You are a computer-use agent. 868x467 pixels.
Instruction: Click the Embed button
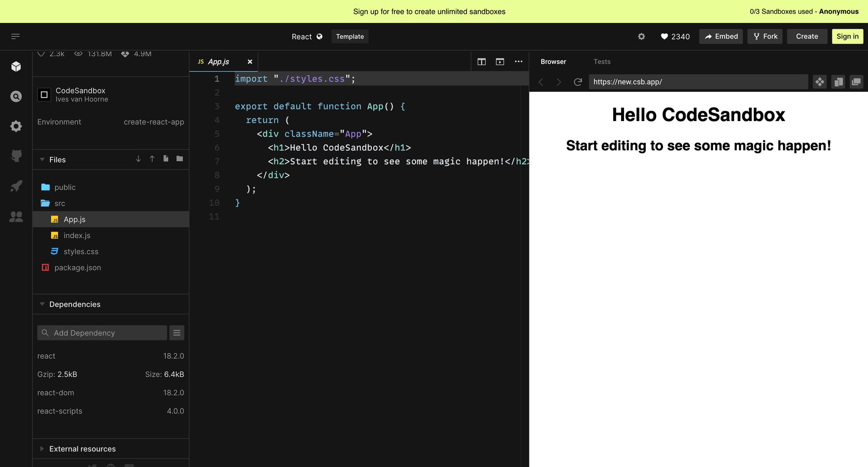(x=721, y=36)
